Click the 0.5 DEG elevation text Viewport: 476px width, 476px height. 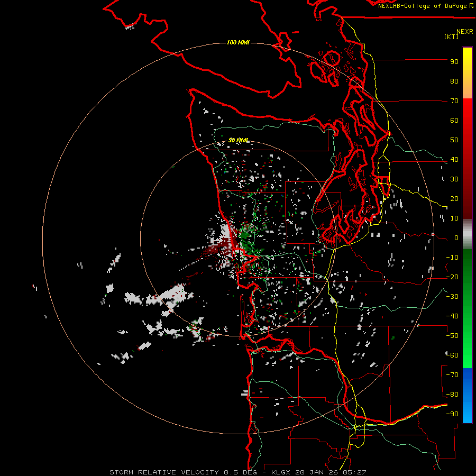coord(240,472)
